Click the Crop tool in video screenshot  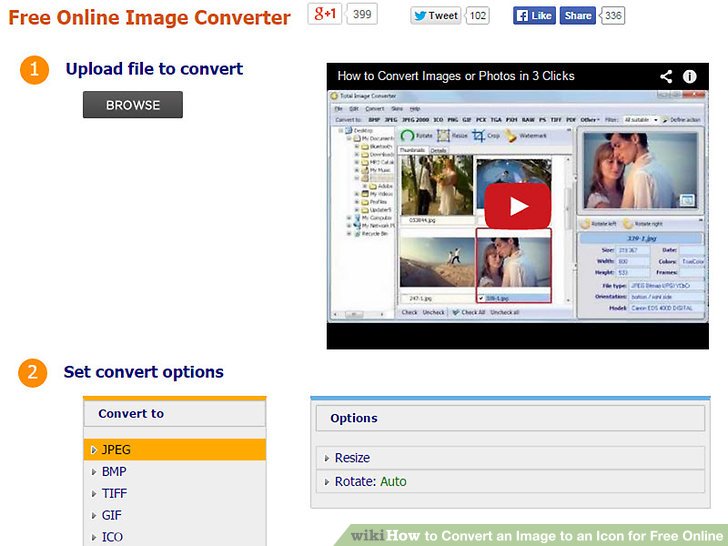pos(486,136)
